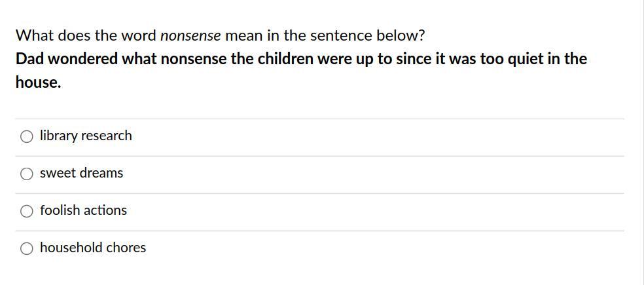Select the "sweet dreams" radio button
The width and height of the screenshot is (644, 285).
tap(27, 174)
